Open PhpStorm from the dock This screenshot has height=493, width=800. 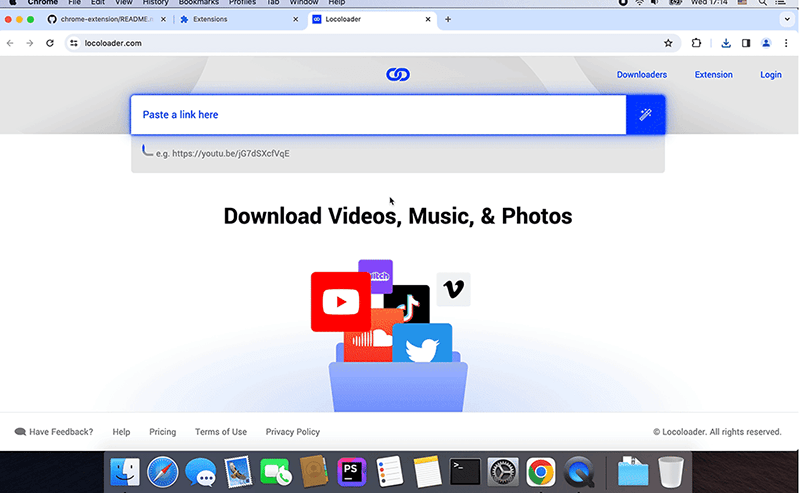pyautogui.click(x=351, y=472)
